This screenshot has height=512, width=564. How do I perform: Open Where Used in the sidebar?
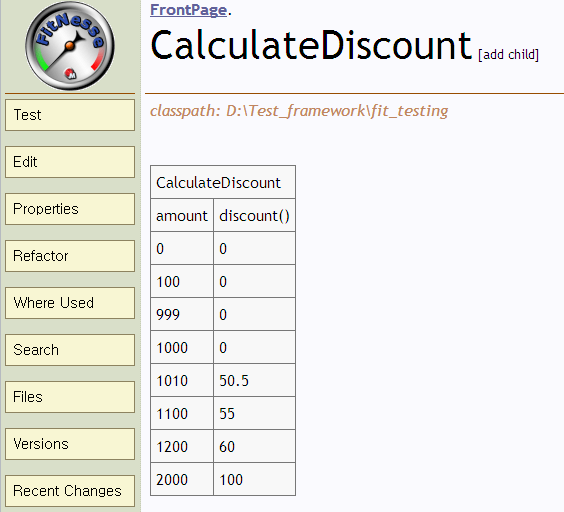pos(70,303)
